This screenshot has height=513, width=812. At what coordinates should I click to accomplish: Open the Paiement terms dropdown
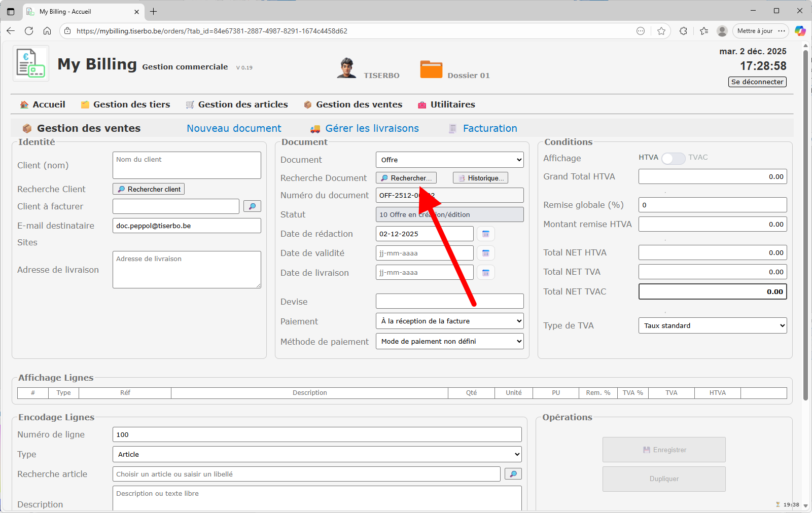(449, 321)
